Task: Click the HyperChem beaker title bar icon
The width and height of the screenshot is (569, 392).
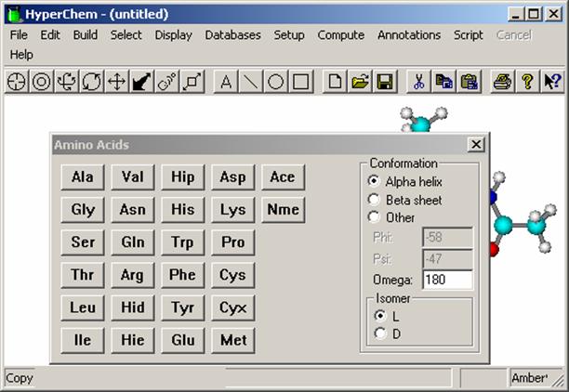Action: pyautogui.click(x=15, y=15)
